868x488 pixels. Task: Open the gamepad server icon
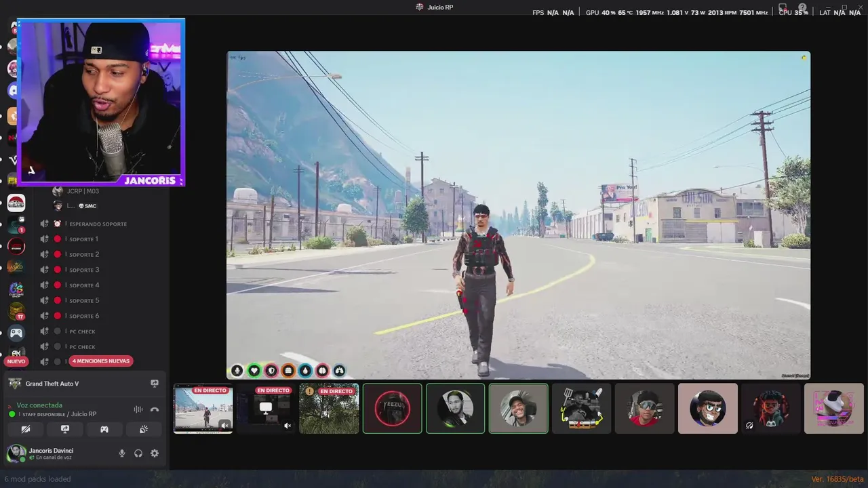[x=16, y=333]
